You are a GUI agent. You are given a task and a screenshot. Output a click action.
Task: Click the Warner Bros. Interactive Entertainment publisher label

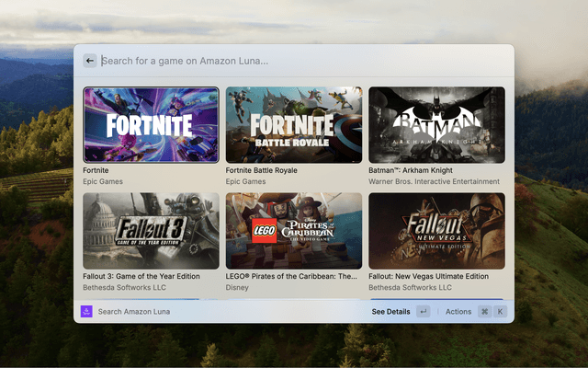pos(435,181)
